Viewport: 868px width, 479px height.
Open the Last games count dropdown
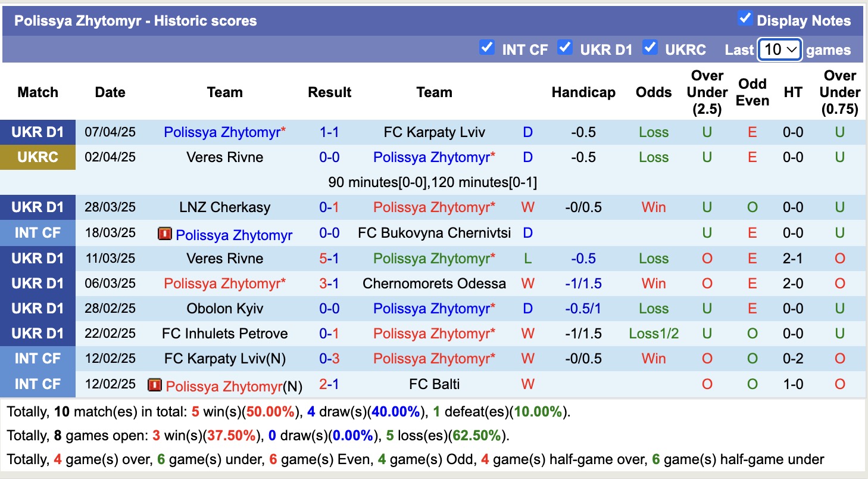[780, 49]
